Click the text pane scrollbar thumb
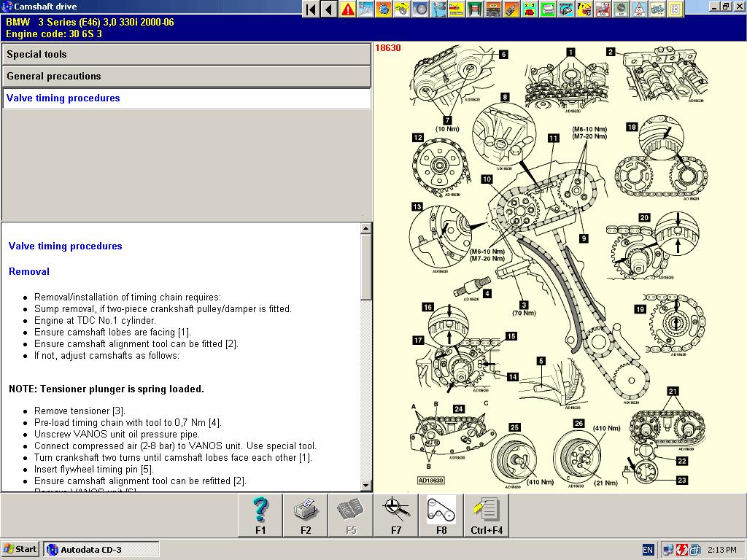This screenshot has height=560, width=747. click(x=366, y=267)
